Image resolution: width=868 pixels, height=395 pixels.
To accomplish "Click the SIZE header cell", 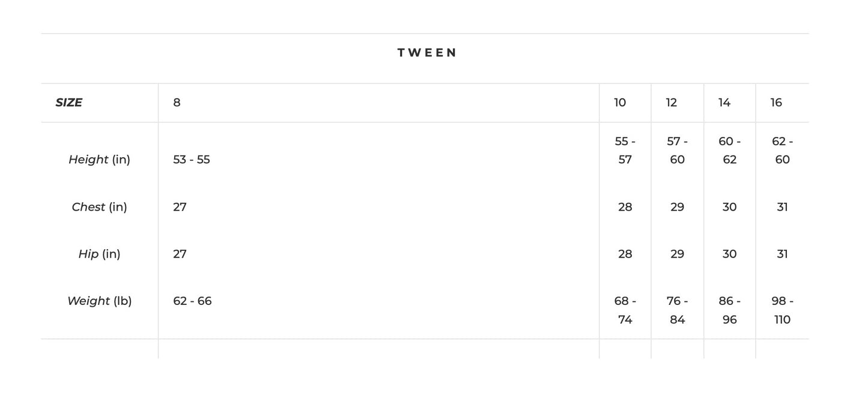I will (69, 103).
